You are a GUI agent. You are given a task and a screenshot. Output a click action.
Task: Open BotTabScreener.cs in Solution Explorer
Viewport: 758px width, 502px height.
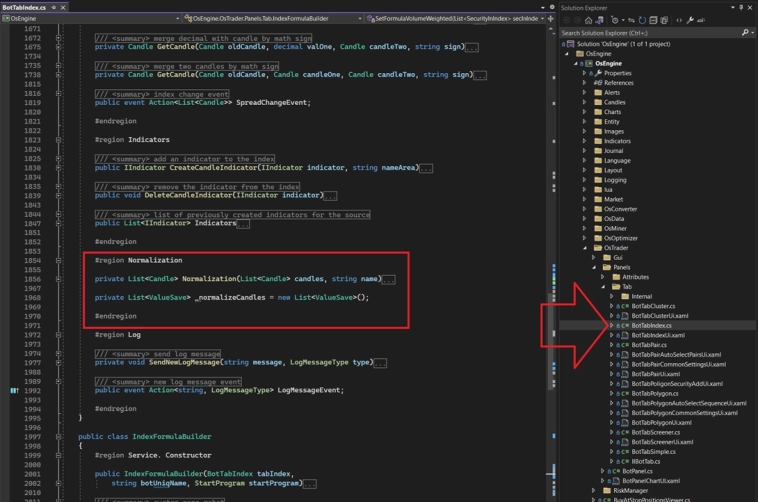point(655,432)
